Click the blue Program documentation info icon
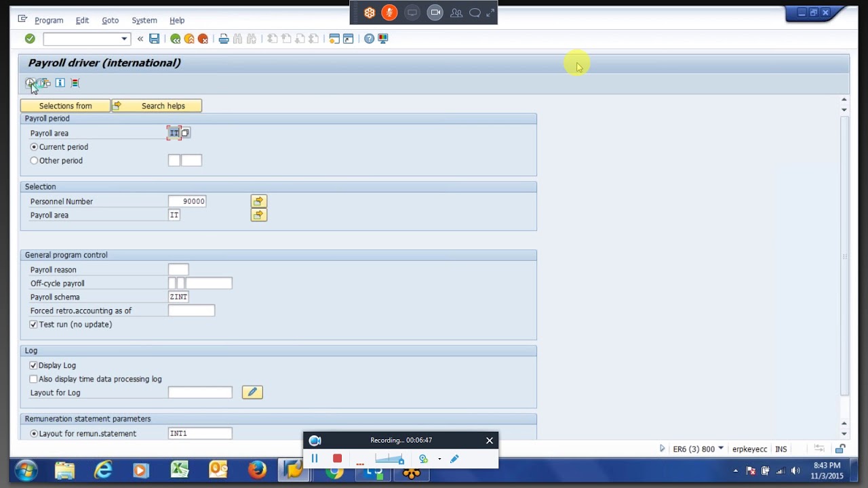Screen dimensions: 868x488 click(60, 83)
